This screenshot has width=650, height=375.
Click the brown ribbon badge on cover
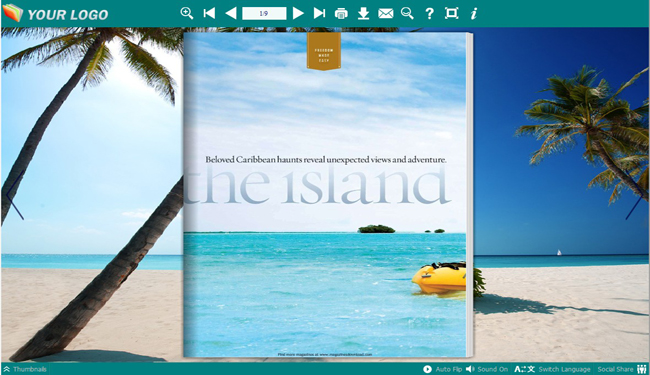(x=324, y=51)
